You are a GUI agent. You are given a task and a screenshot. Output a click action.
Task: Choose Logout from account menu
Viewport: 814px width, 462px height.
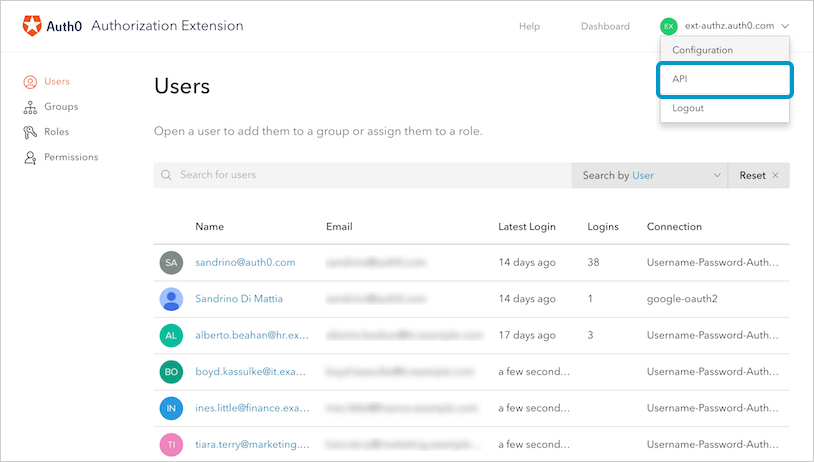point(725,108)
